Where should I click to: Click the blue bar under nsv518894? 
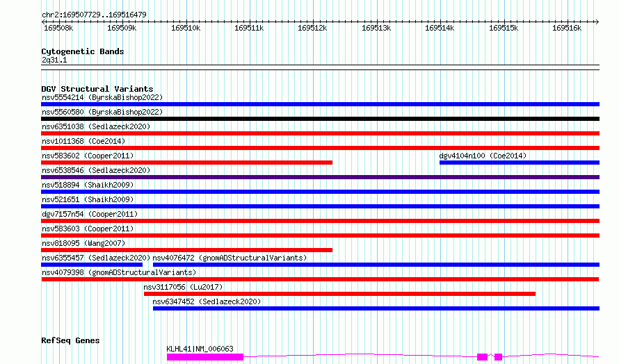click(320, 192)
